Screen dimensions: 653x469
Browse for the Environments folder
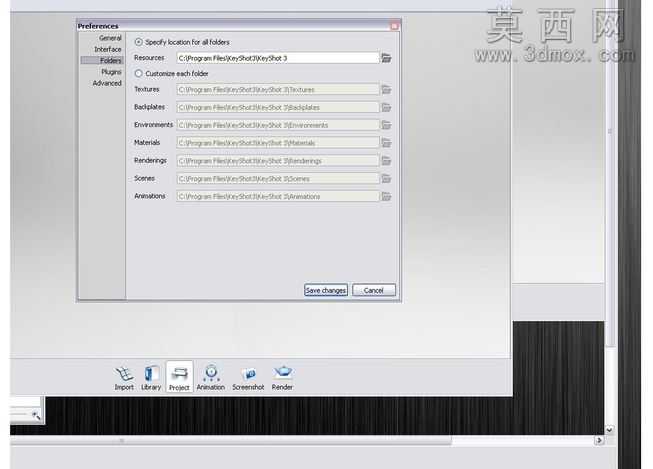click(386, 125)
